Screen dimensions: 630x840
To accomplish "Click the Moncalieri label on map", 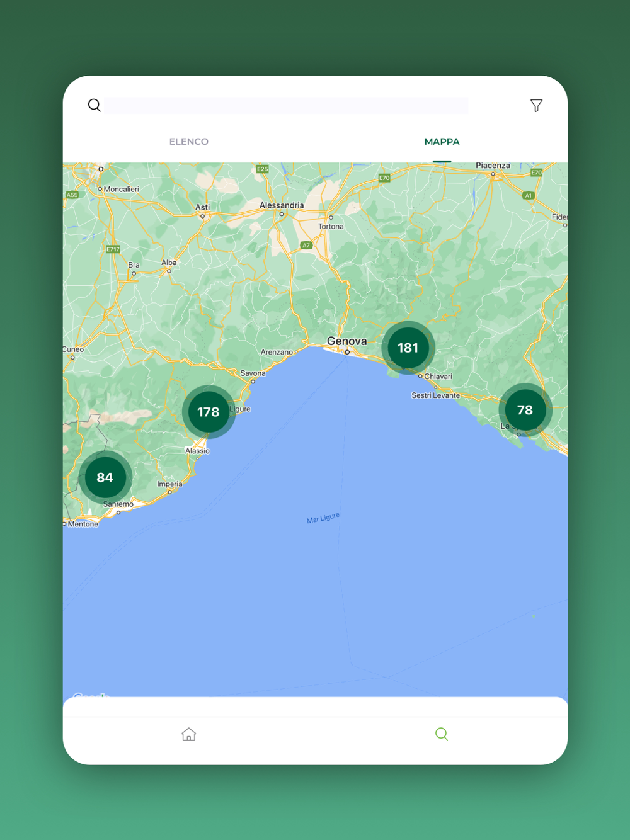I will point(121,189).
